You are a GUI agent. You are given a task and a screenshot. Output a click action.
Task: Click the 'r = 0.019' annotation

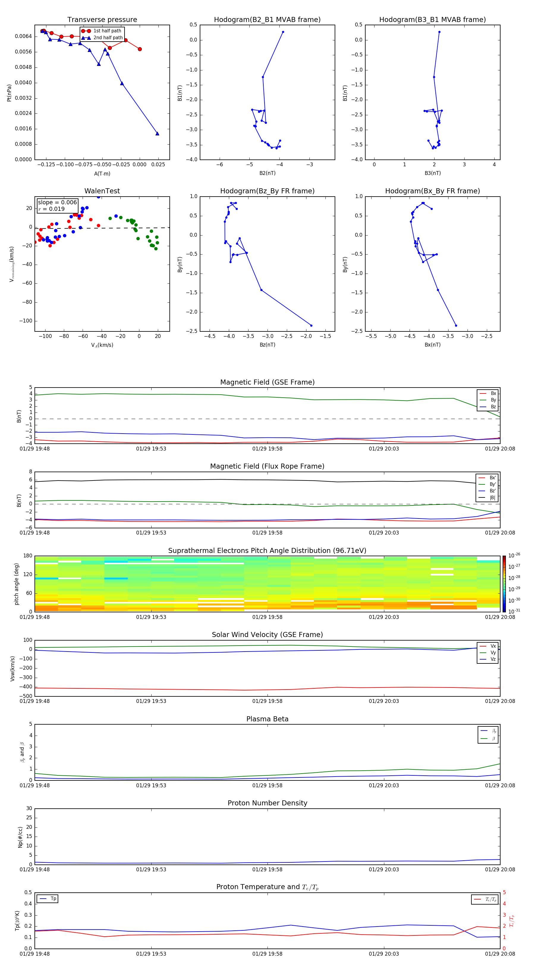[x=51, y=209]
